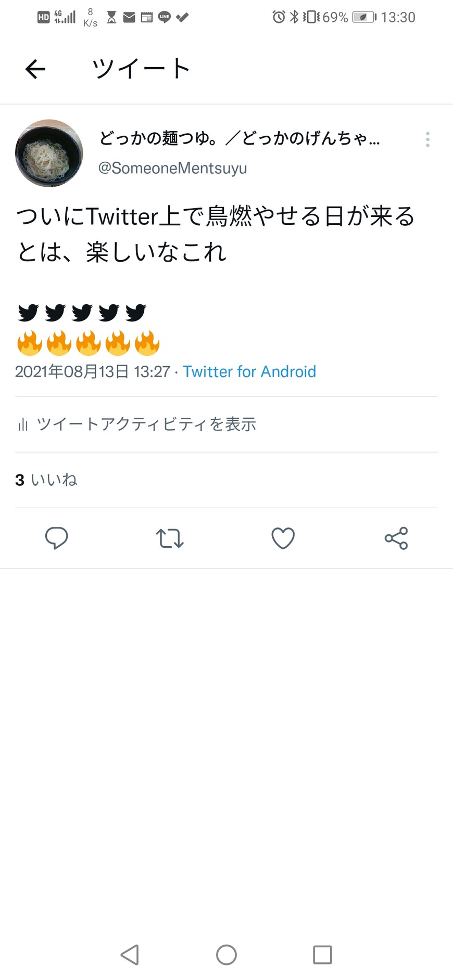Tap the share icon

point(396,538)
